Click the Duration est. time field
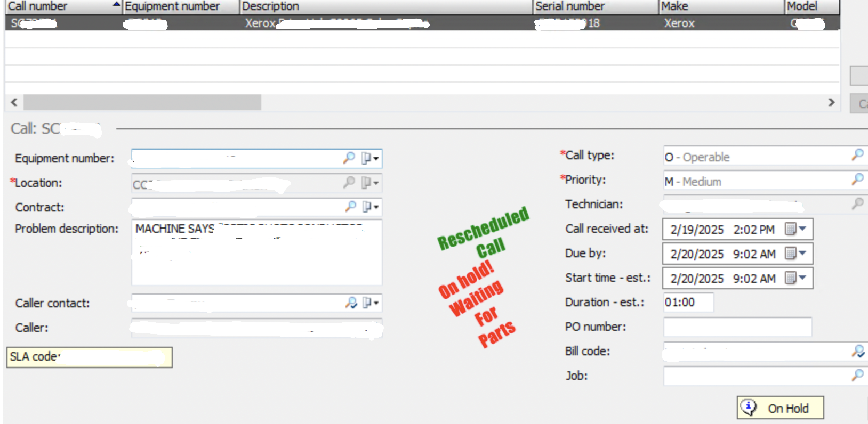Screen dimensions: 868x424 688,302
